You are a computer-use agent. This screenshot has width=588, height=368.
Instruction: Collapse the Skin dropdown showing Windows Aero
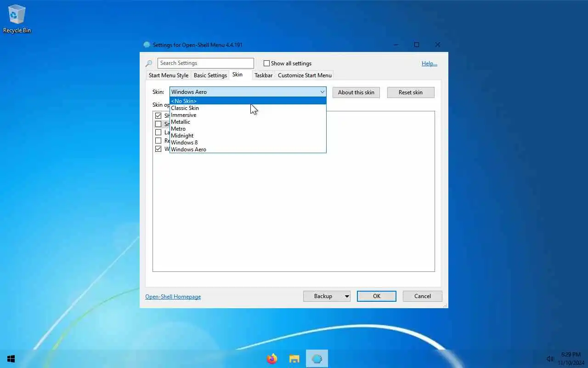(x=248, y=92)
